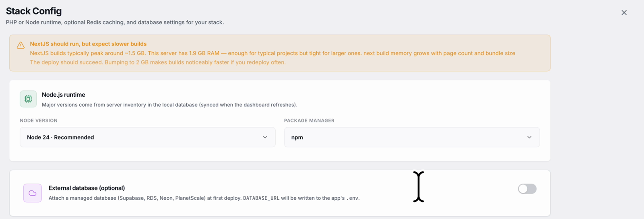Click the 'The deploy should succeed' warning line
644x219 pixels.
click(x=158, y=62)
